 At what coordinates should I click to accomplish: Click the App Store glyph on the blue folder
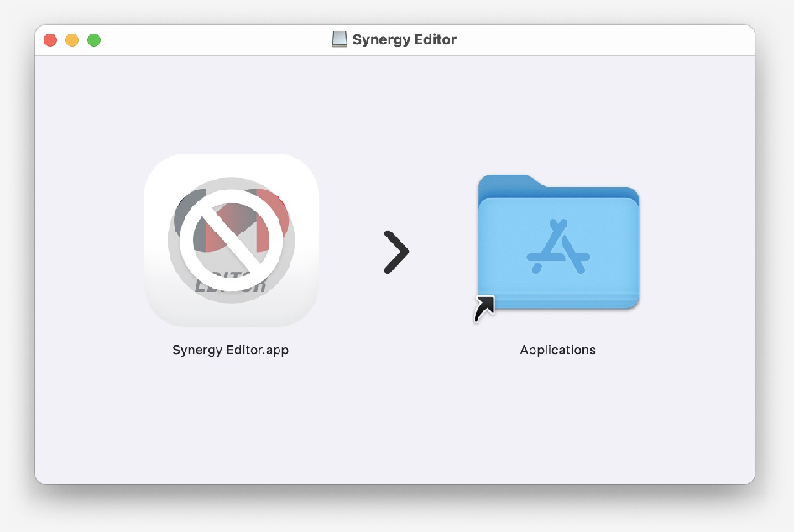click(x=558, y=247)
